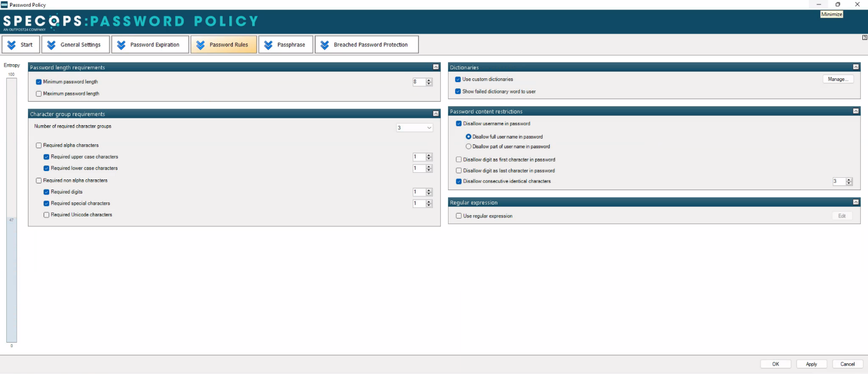
Task: Open the Breached Password Protection tab
Action: 367,45
